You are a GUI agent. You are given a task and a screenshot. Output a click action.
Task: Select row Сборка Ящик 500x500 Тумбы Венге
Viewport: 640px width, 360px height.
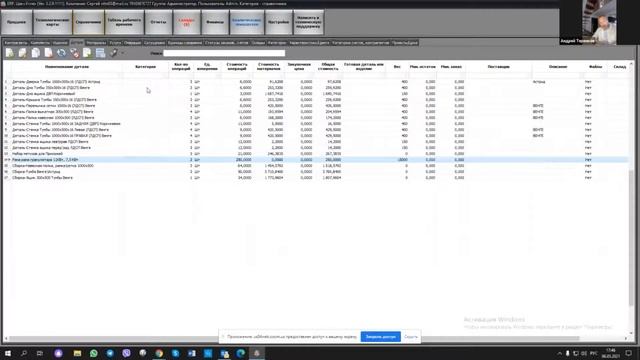coord(316,178)
